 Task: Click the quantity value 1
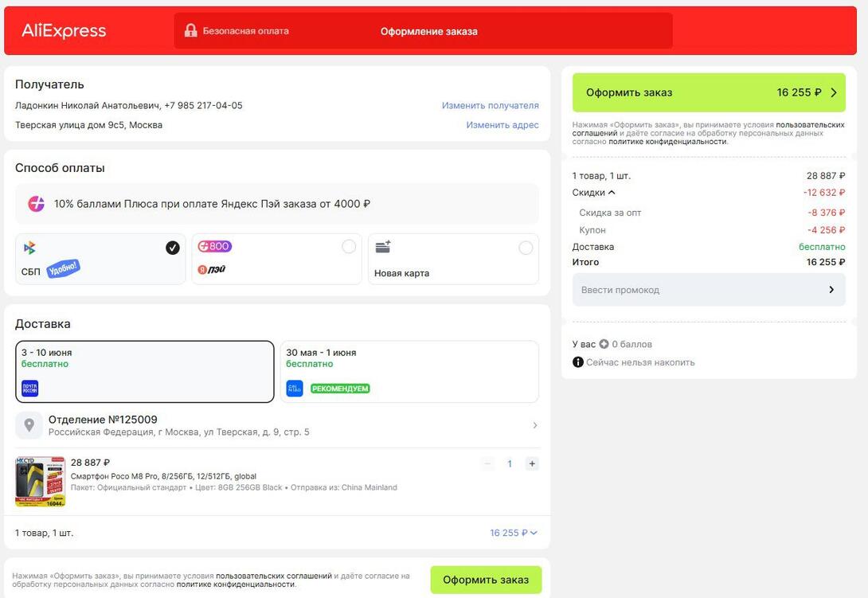(510, 464)
